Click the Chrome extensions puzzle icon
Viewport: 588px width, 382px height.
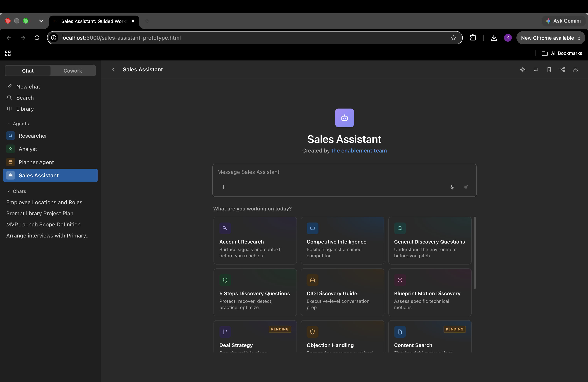pyautogui.click(x=473, y=38)
